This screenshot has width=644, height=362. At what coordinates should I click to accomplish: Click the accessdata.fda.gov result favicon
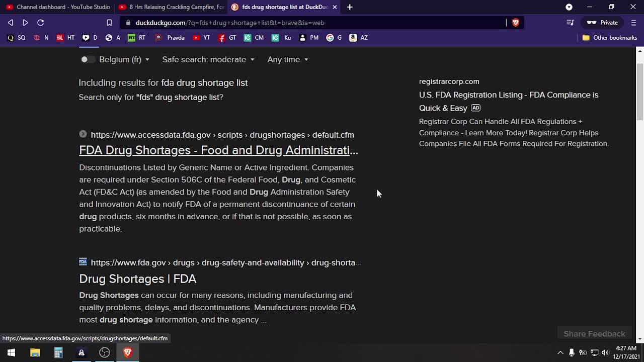(x=83, y=134)
